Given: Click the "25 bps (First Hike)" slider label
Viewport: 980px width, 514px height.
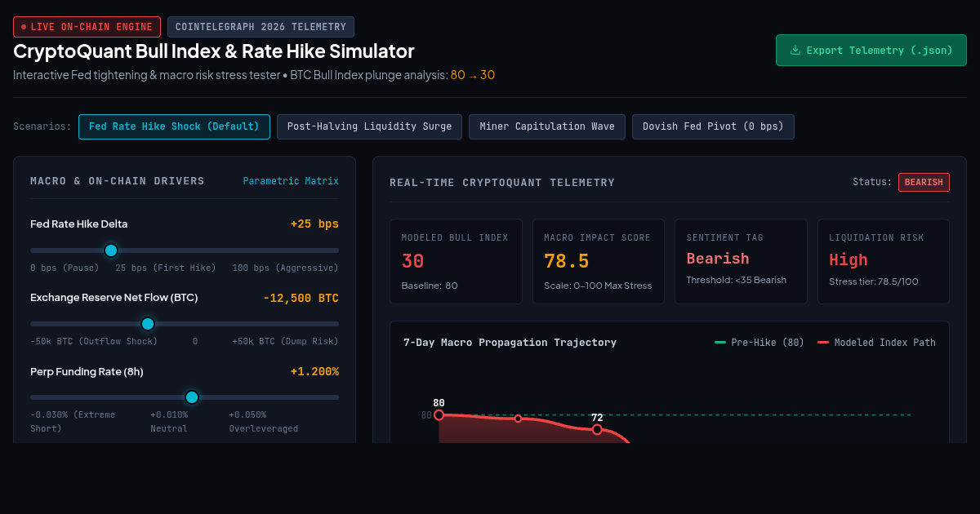Looking at the screenshot, I should [x=166, y=268].
